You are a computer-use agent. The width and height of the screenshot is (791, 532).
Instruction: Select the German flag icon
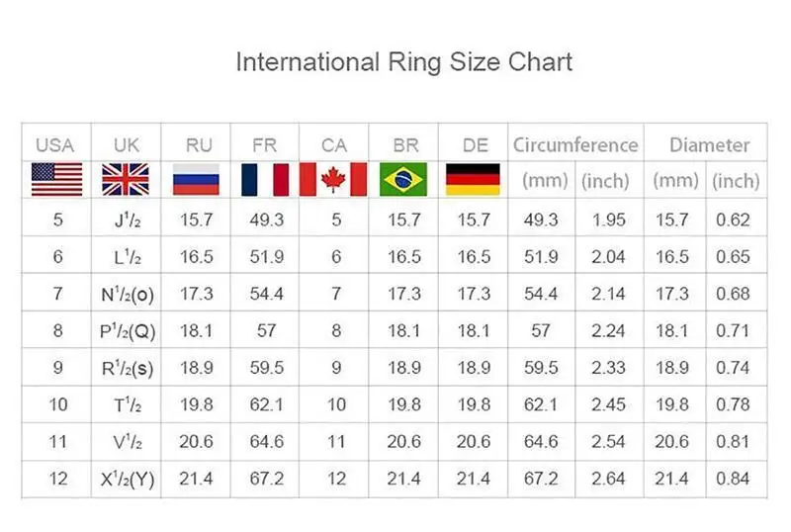click(474, 179)
